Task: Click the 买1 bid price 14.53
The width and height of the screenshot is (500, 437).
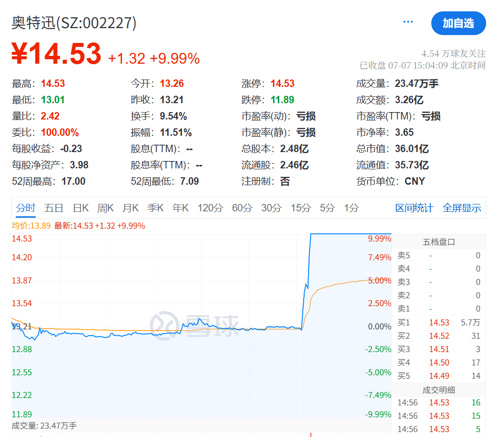Action: pyautogui.click(x=439, y=322)
